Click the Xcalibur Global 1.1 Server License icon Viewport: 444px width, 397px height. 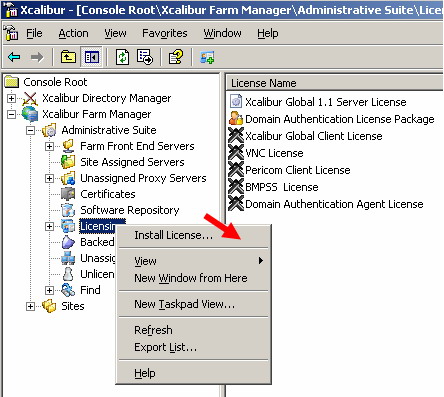point(236,101)
